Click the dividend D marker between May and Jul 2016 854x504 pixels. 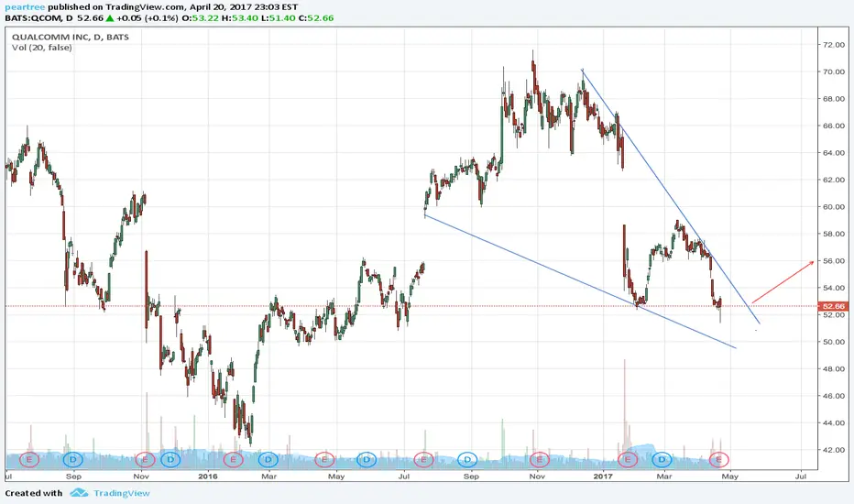coord(367,459)
